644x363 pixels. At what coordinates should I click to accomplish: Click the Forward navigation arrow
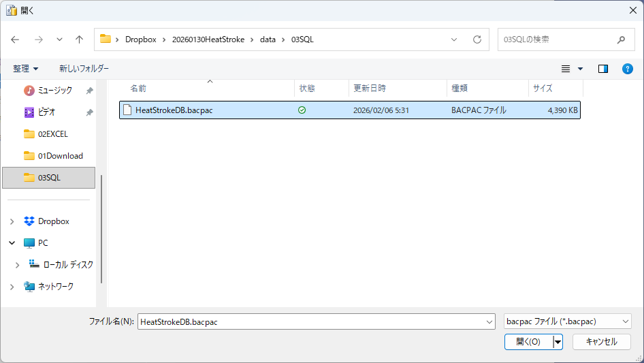point(38,40)
